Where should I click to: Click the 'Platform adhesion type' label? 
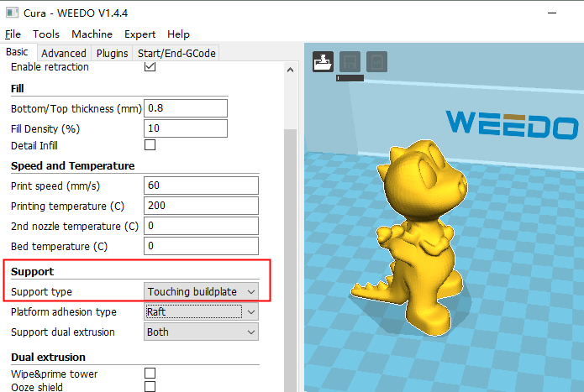click(64, 312)
